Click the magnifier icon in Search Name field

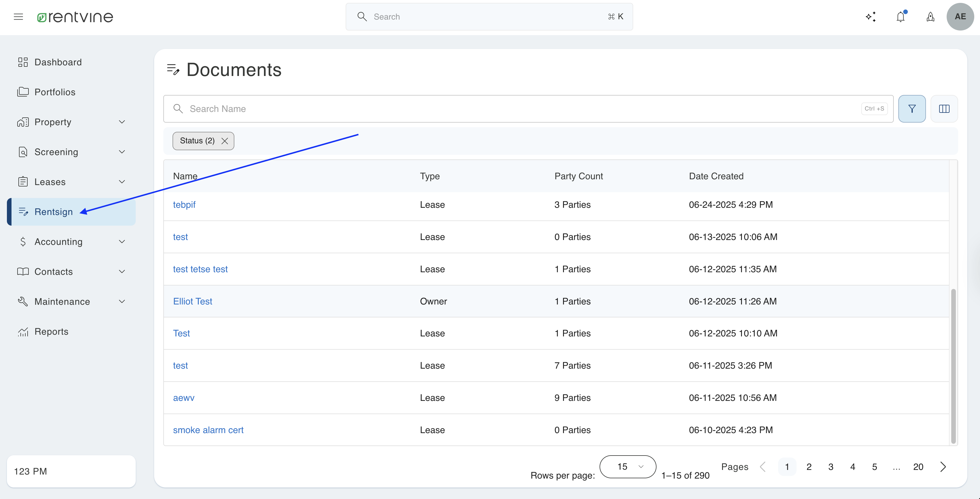point(178,109)
